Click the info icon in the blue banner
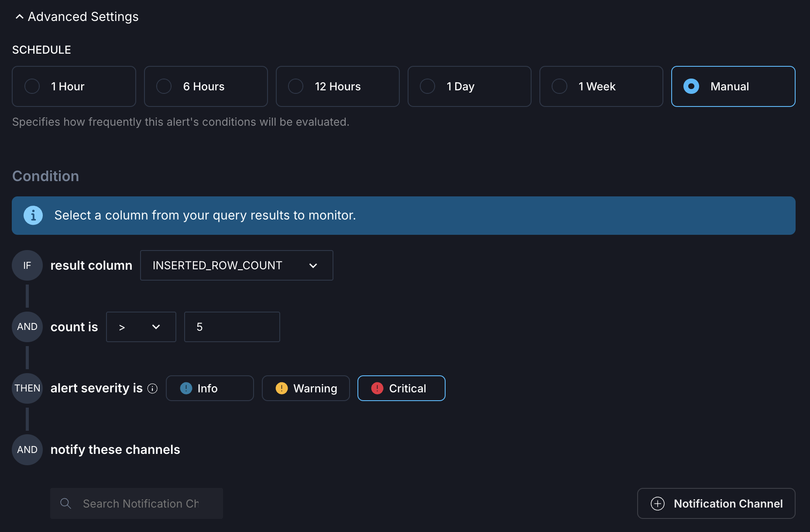810x532 pixels. (33, 215)
